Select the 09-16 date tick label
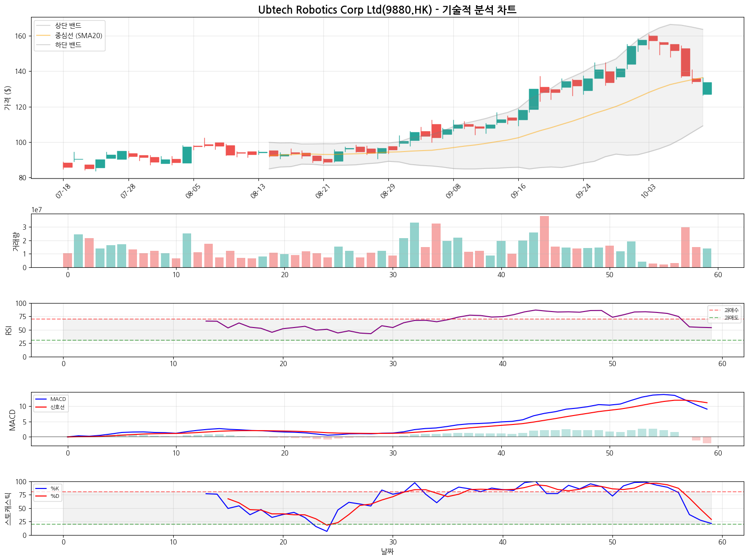 tap(518, 191)
